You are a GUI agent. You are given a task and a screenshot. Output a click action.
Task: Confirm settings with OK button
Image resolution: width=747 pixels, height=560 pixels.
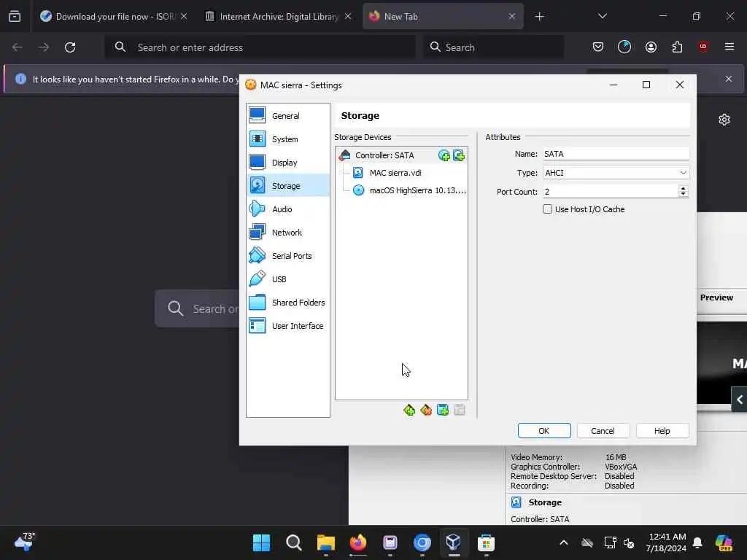544,431
